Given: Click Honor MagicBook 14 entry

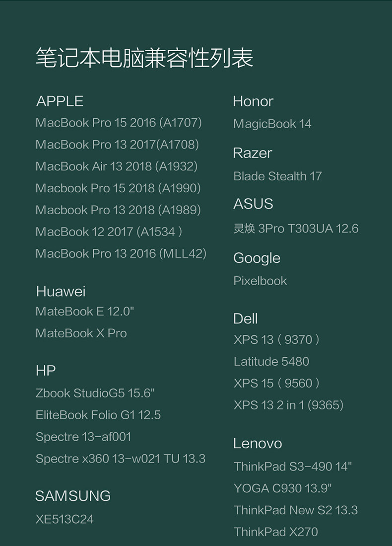Looking at the screenshot, I should pyautogui.click(x=272, y=124).
